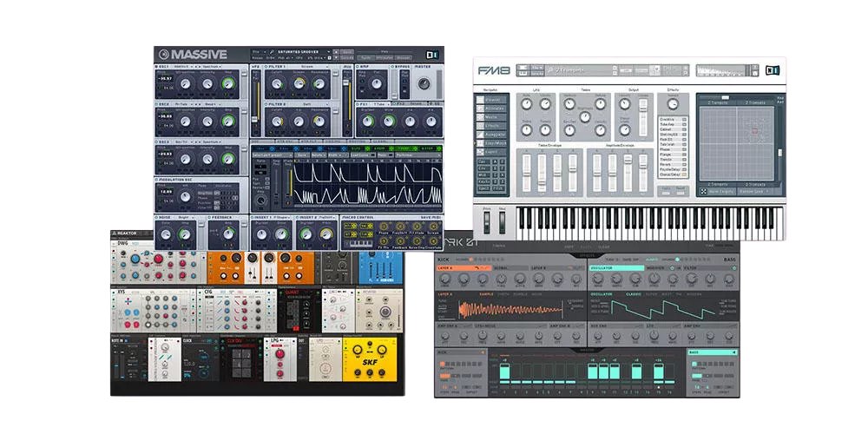This screenshot has width=868, height=434.
Task: Click the Modulation OSC ratio knob in Massive
Action: (x=185, y=196)
